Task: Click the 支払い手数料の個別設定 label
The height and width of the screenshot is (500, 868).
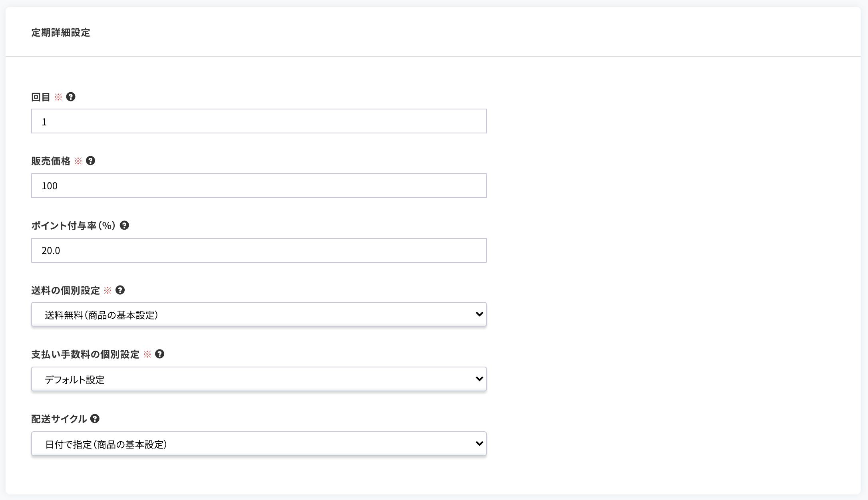Action: pos(85,354)
